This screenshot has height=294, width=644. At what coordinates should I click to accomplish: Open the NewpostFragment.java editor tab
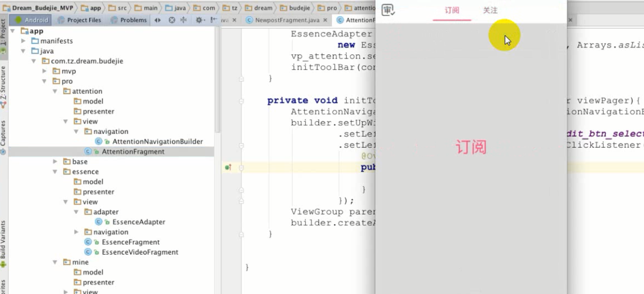pyautogui.click(x=287, y=20)
